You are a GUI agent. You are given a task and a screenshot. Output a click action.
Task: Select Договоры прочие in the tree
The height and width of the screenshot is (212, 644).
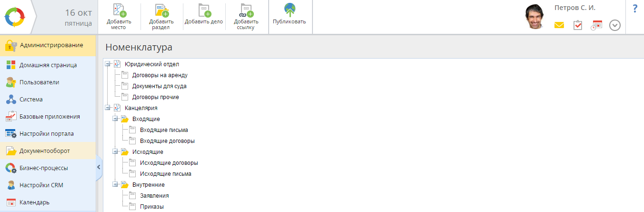(x=155, y=97)
